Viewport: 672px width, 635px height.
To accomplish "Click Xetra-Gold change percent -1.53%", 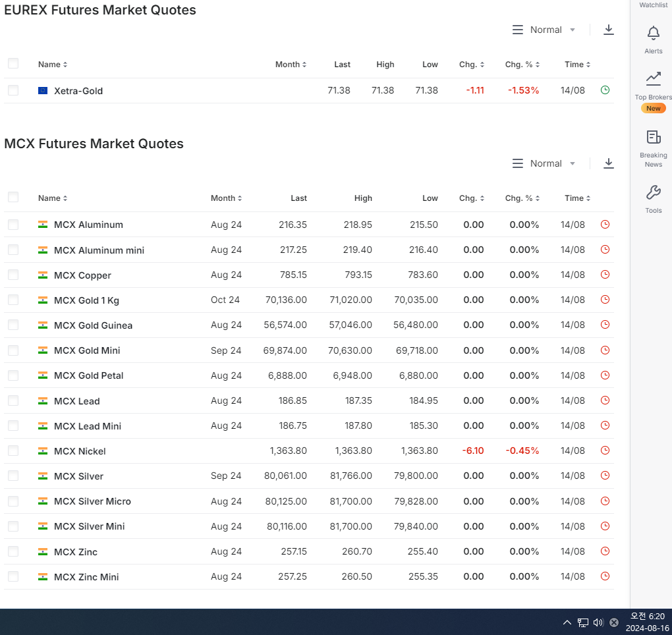I will pos(523,90).
